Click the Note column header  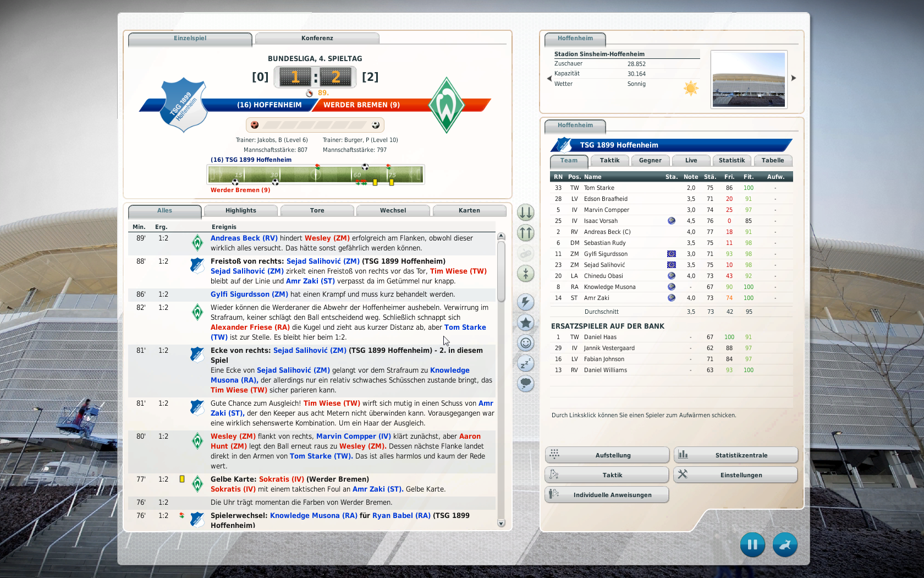point(691,177)
